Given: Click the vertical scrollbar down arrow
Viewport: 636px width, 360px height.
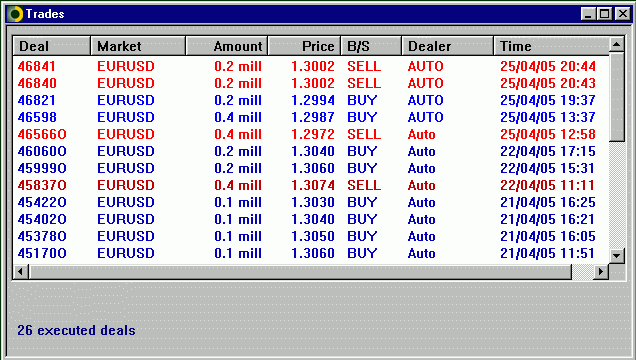Looking at the screenshot, I should point(617,255).
